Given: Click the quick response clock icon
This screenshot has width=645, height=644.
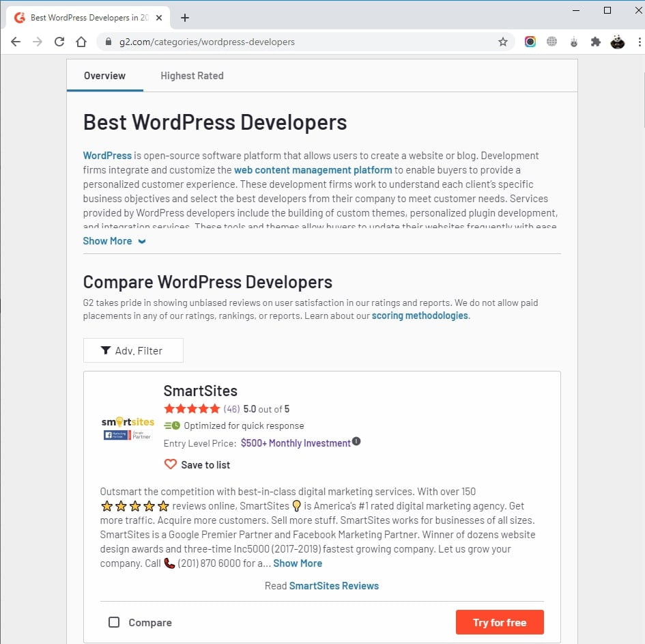Looking at the screenshot, I should point(172,425).
